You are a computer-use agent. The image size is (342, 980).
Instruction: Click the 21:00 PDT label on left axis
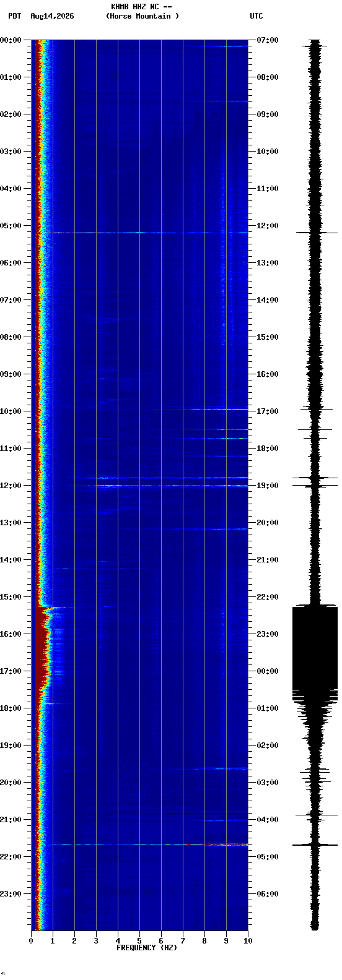tap(11, 820)
